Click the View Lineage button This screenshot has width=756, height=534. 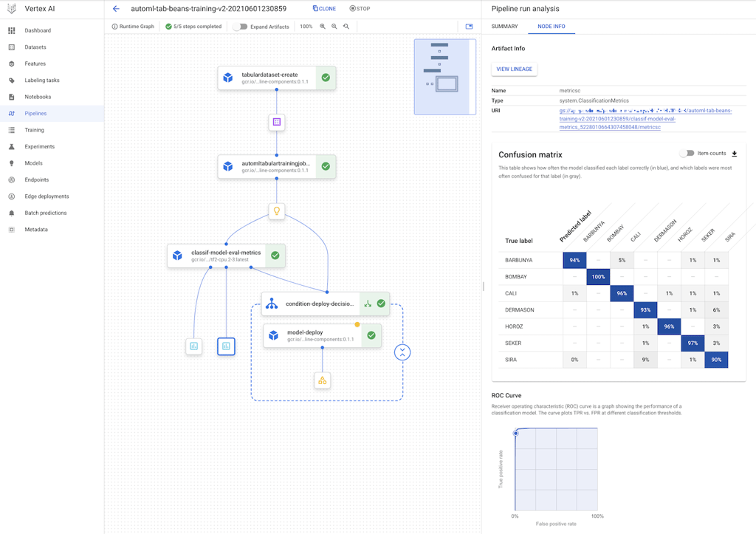[x=514, y=69]
